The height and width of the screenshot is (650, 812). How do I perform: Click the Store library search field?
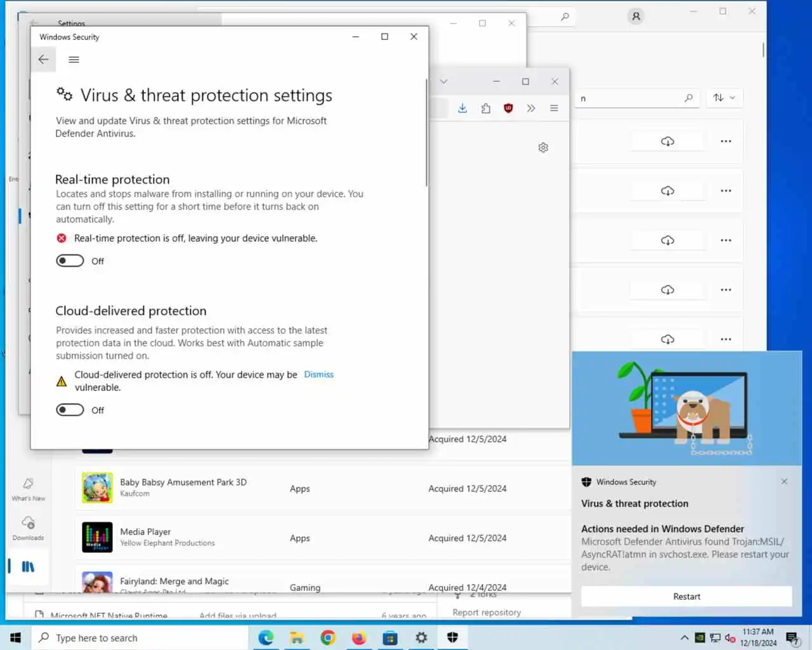point(636,98)
